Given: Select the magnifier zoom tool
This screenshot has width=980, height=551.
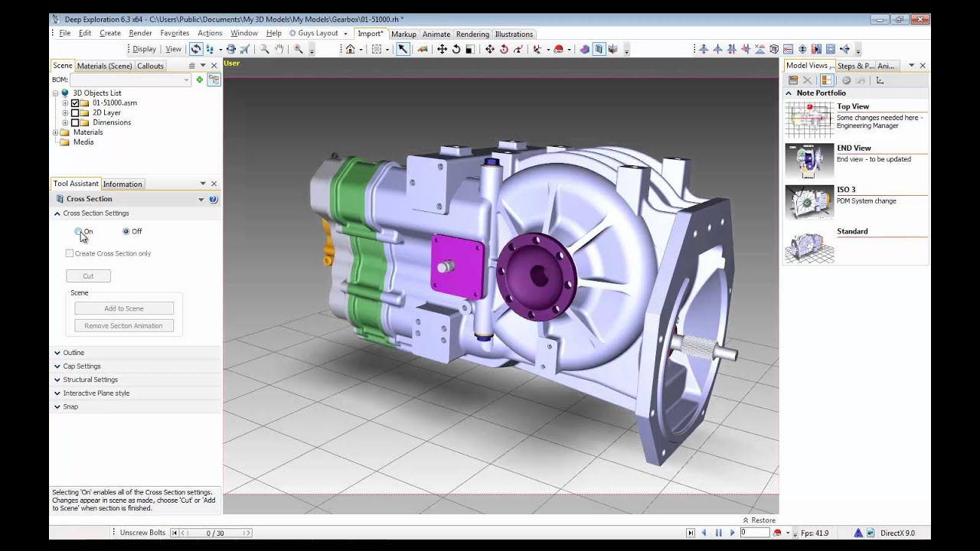Looking at the screenshot, I should (x=264, y=49).
